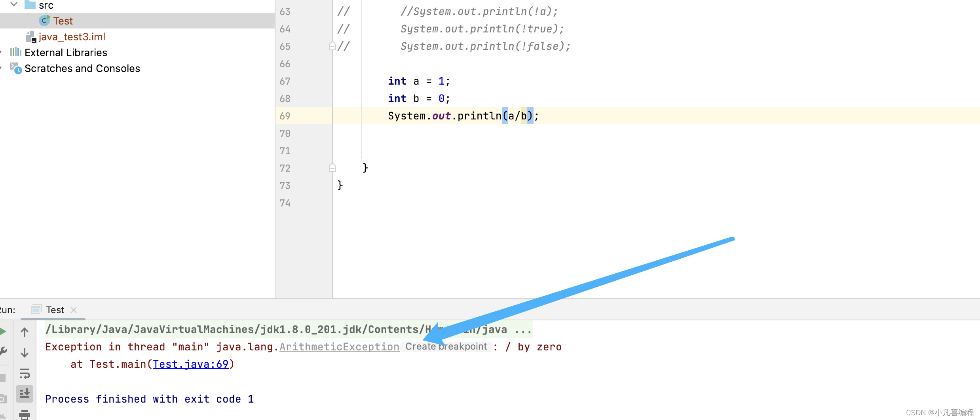Toggle soft-wrap in the console output
This screenshot has width=980, height=420.
(25, 374)
